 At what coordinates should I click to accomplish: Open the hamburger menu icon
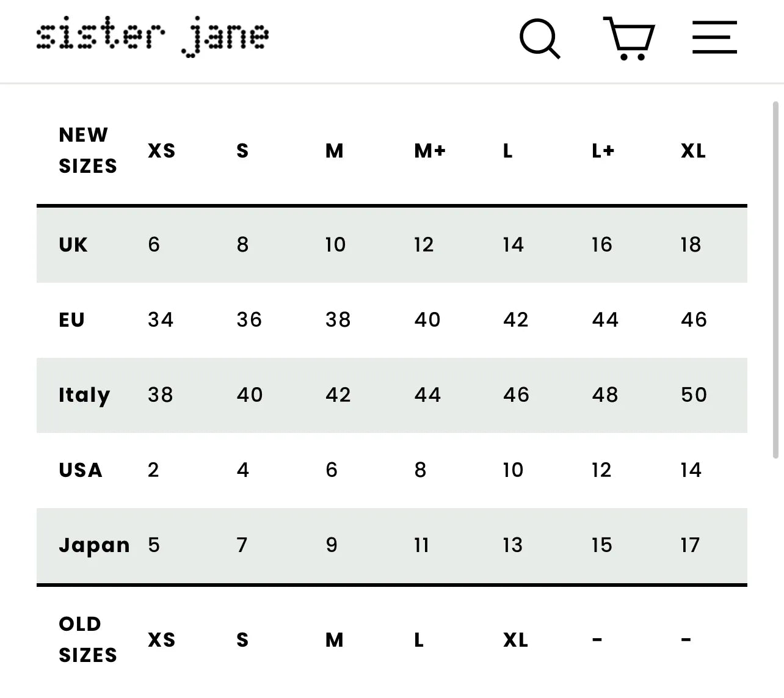coord(714,37)
